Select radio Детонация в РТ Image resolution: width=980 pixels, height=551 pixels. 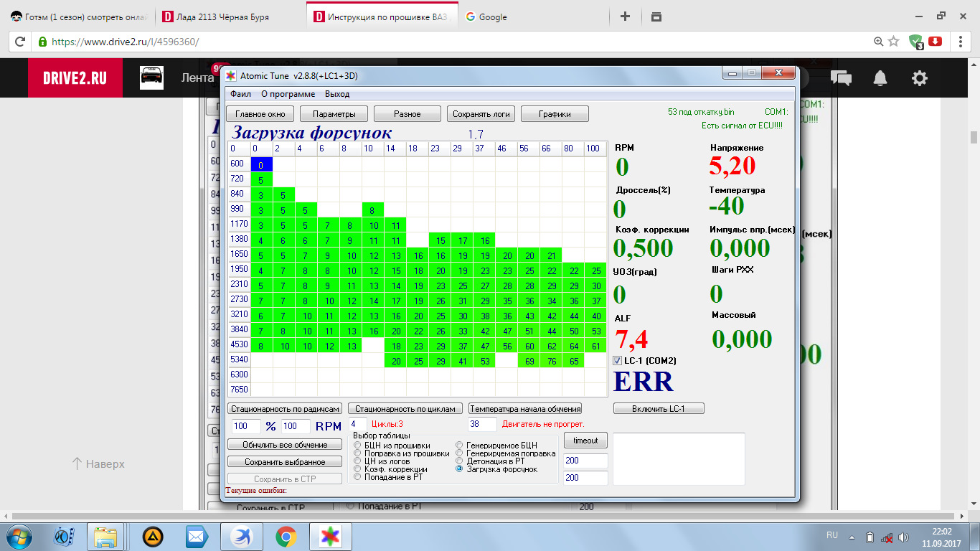point(460,461)
